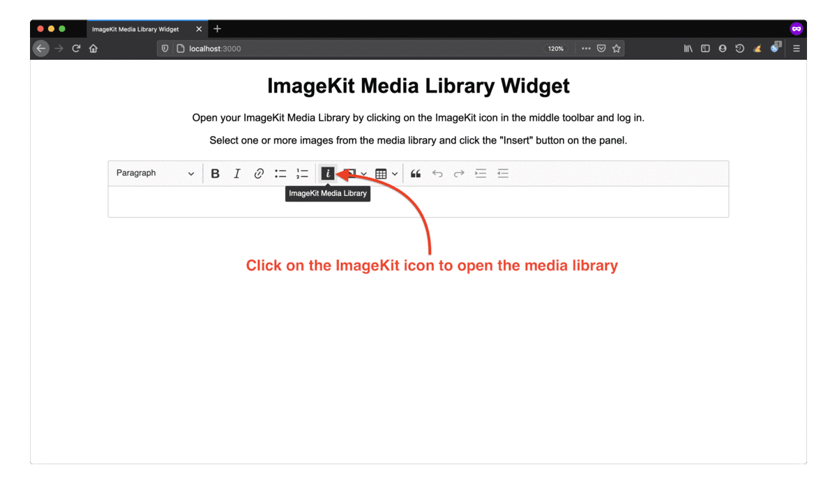Open the history clock icon
Screen dimensions: 837x504
pos(740,49)
